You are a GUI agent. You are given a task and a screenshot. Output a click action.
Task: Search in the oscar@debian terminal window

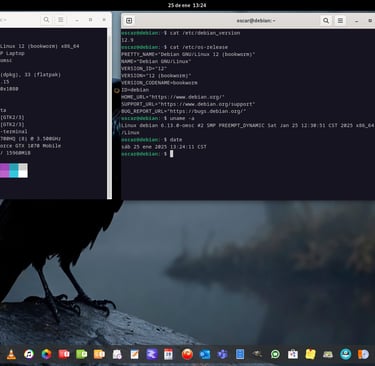[x=326, y=21]
